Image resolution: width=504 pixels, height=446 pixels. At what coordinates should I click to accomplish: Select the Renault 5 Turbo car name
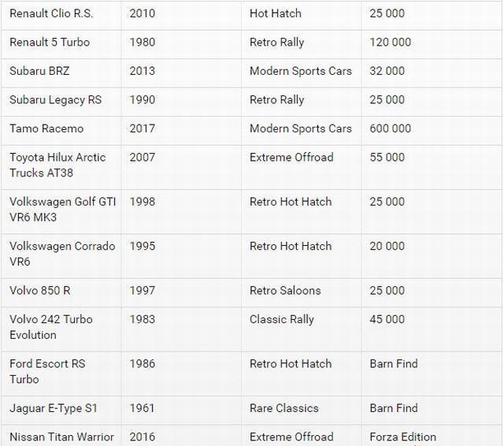tap(50, 42)
